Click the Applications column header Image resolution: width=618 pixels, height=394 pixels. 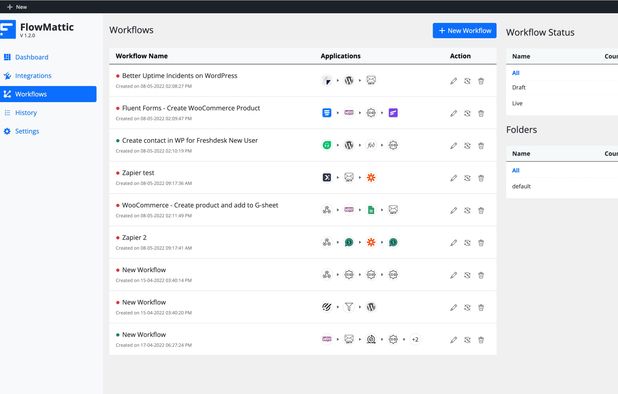(x=341, y=56)
